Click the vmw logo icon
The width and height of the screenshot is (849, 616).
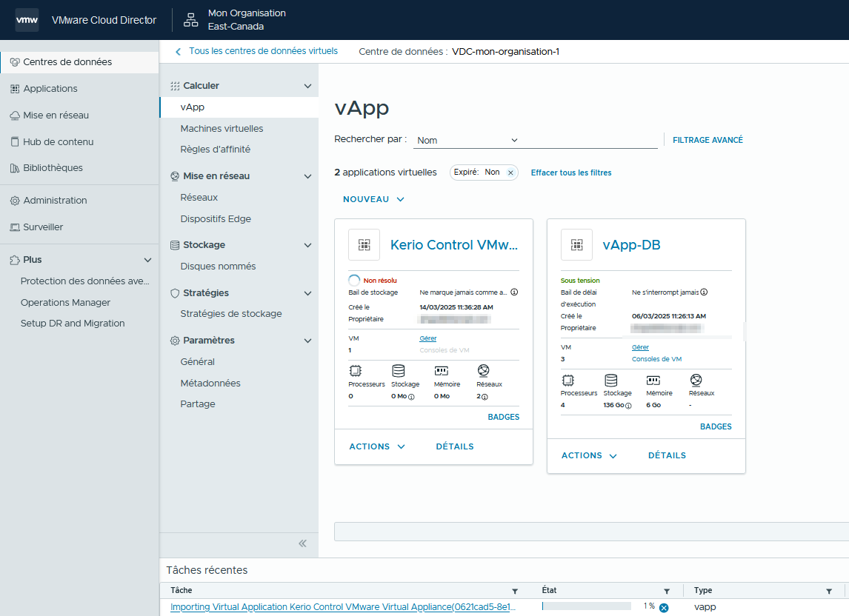coord(27,20)
